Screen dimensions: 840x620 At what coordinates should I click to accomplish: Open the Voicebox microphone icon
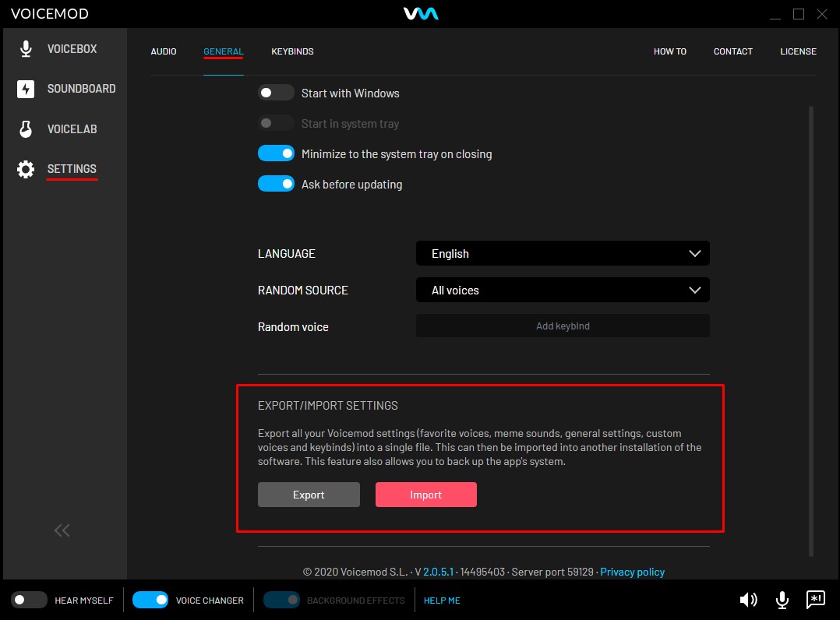click(25, 49)
